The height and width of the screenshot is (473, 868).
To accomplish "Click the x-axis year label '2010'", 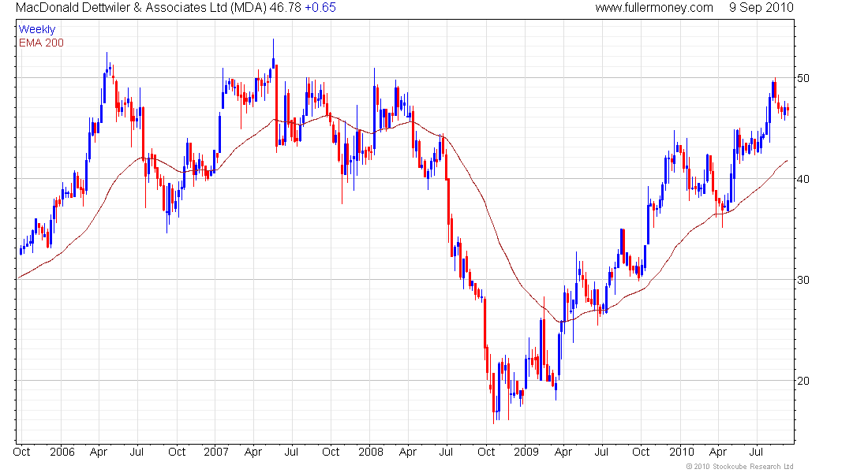I will pyautogui.click(x=682, y=452).
